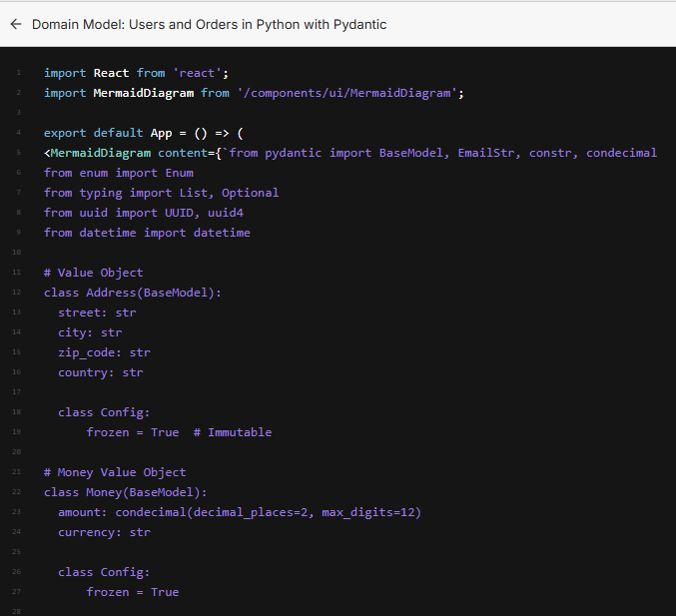Click frozen = True on line 27
The image size is (676, 616).
[x=133, y=592]
